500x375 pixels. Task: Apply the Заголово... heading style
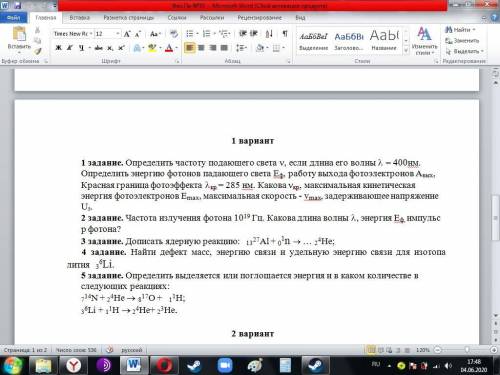click(x=349, y=41)
